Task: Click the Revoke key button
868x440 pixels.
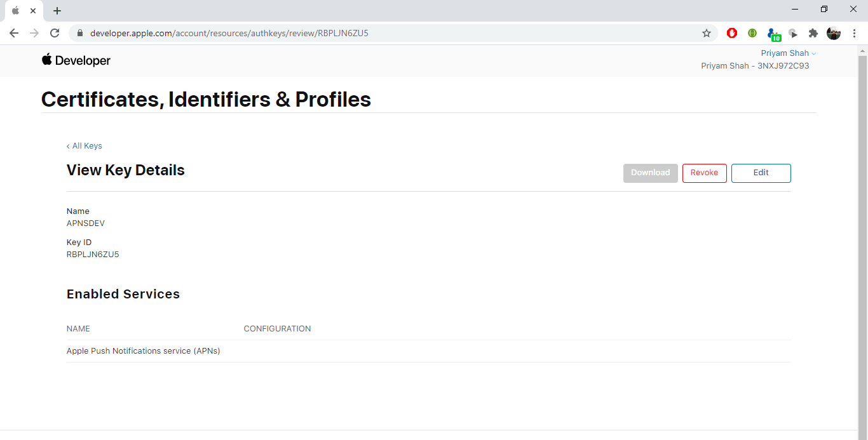Action: tap(704, 173)
